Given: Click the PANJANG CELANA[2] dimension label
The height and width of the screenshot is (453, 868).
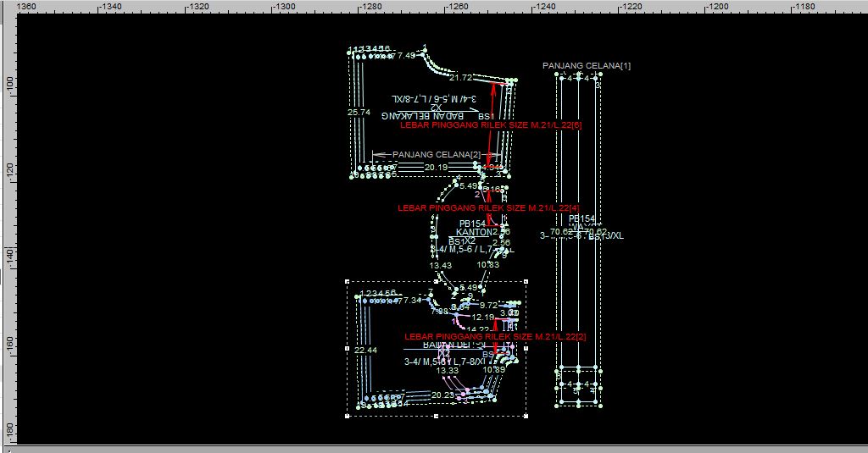Looking at the screenshot, I should click(x=437, y=155).
